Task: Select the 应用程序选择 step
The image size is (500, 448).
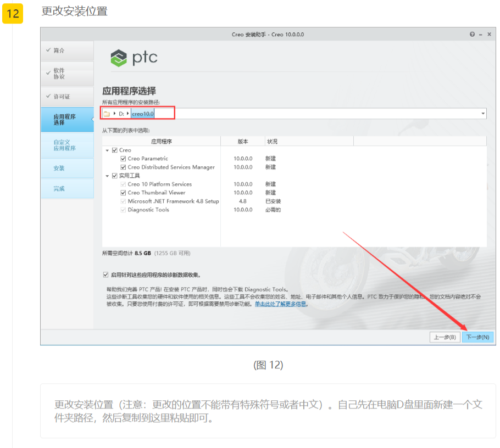Action: 67,120
